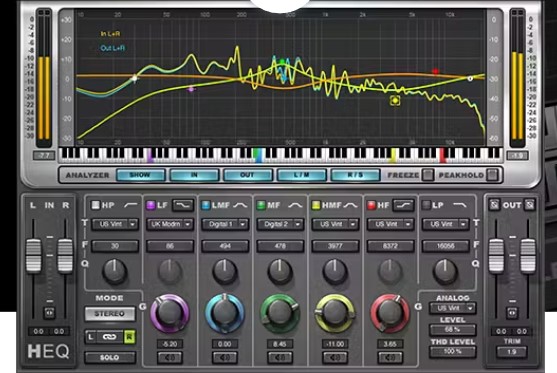The height and width of the screenshot is (373, 557).
Task: Click the yellow marker on the piano keyboard
Action: point(393,155)
